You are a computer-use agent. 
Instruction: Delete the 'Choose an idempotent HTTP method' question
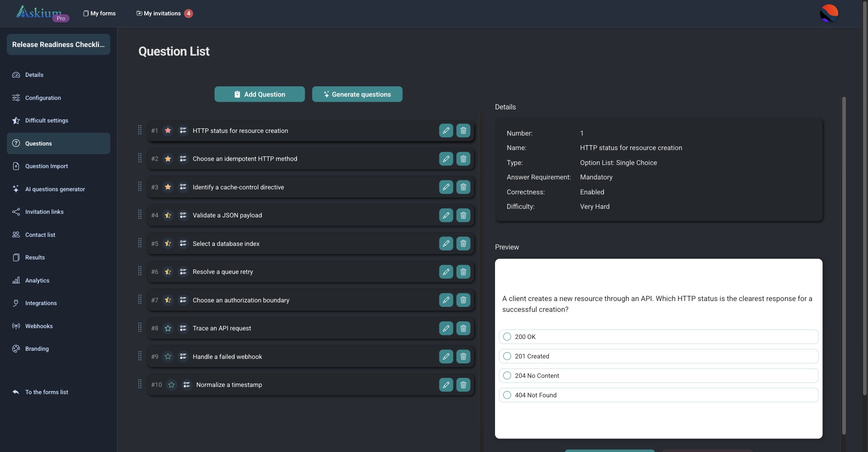coord(463,159)
